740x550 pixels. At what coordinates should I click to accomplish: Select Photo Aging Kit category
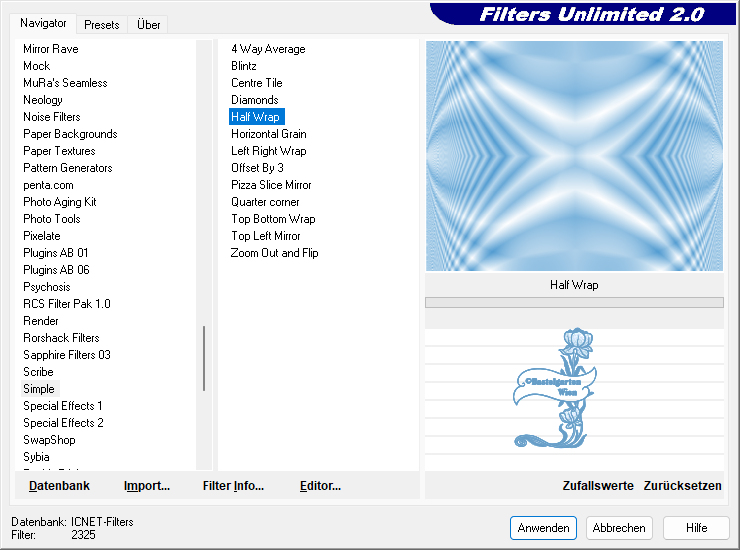coord(59,202)
